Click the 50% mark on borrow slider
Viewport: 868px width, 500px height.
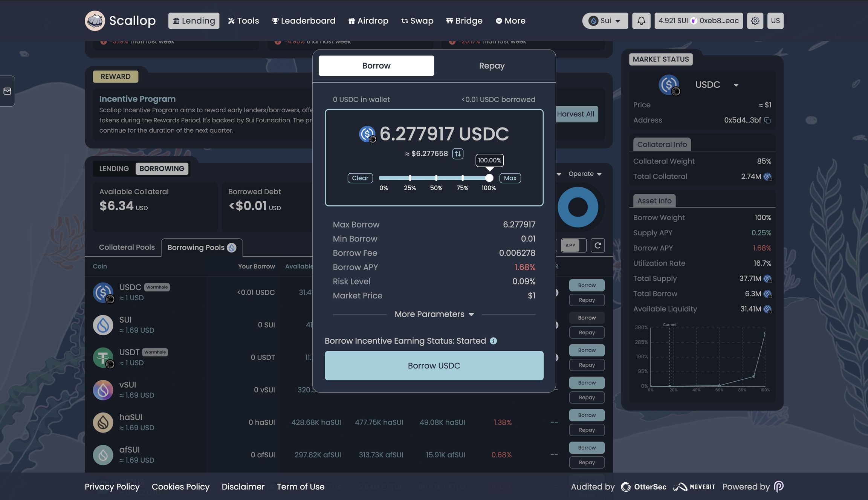click(x=436, y=178)
